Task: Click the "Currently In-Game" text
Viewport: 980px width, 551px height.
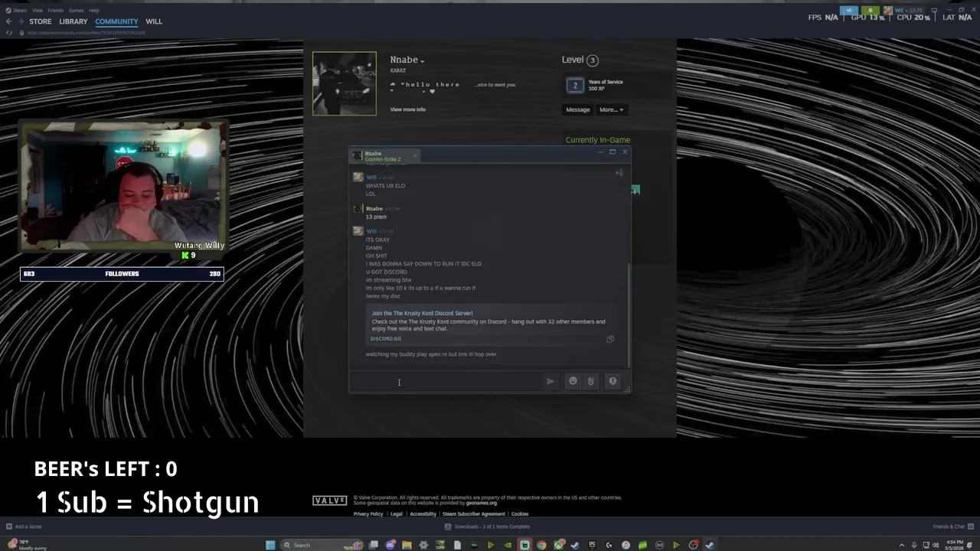Action: [x=598, y=140]
